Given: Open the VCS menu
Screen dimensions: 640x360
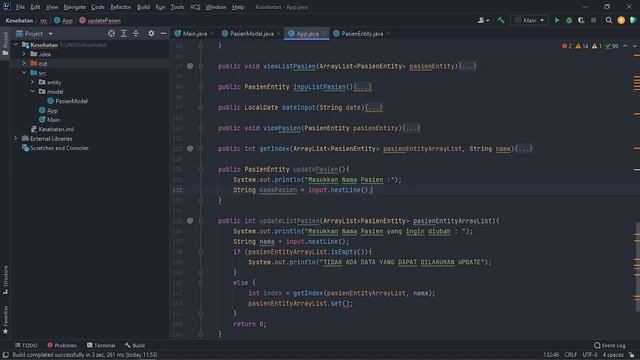Looking at the screenshot, I should (x=195, y=7).
